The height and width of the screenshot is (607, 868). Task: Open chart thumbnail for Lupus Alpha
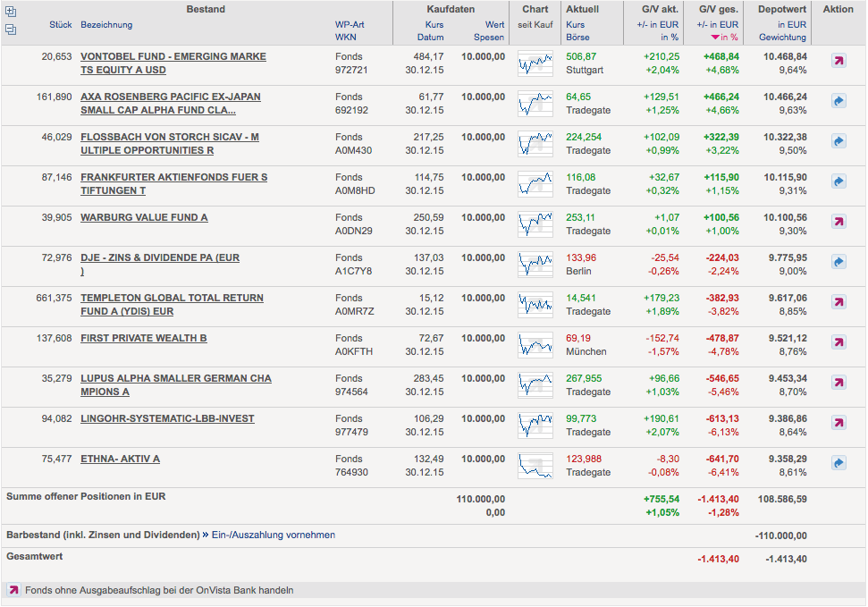(535, 385)
